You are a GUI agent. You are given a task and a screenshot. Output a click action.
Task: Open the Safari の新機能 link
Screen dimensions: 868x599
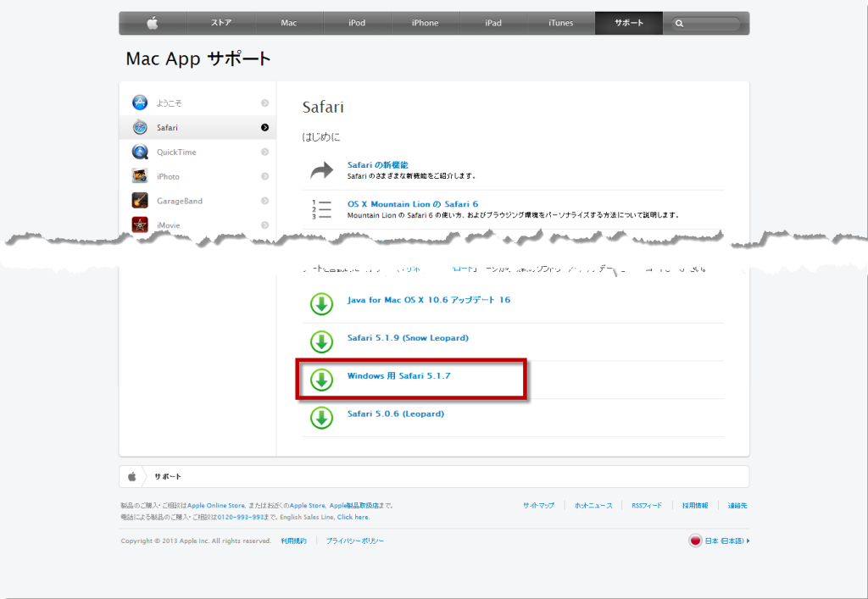[377, 165]
